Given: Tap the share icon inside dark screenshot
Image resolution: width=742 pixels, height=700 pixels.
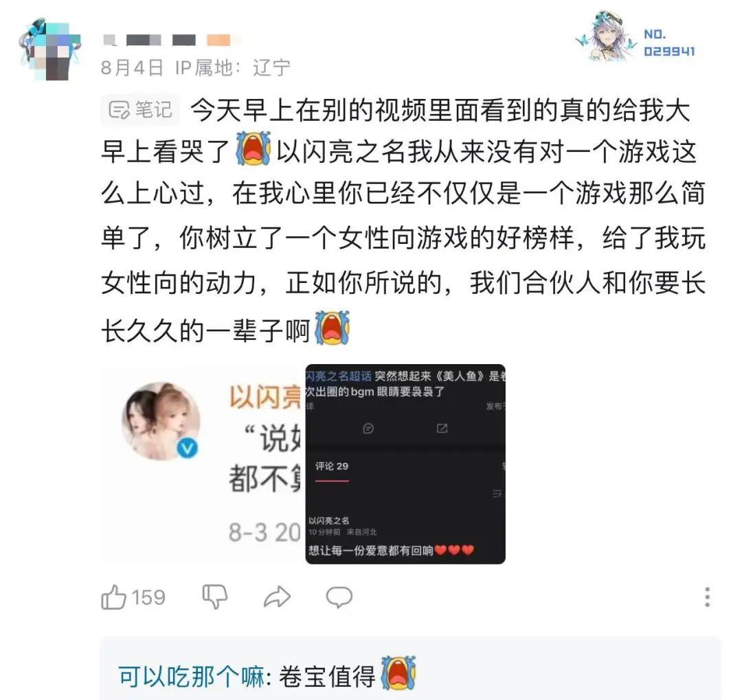Looking at the screenshot, I should (442, 429).
